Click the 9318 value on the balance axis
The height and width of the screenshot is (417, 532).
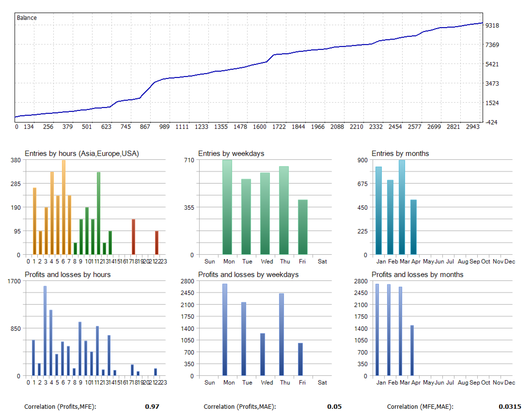tap(492, 25)
